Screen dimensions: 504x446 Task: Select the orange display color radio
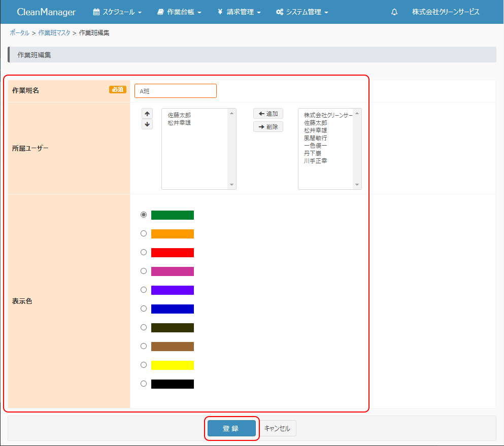(x=144, y=233)
